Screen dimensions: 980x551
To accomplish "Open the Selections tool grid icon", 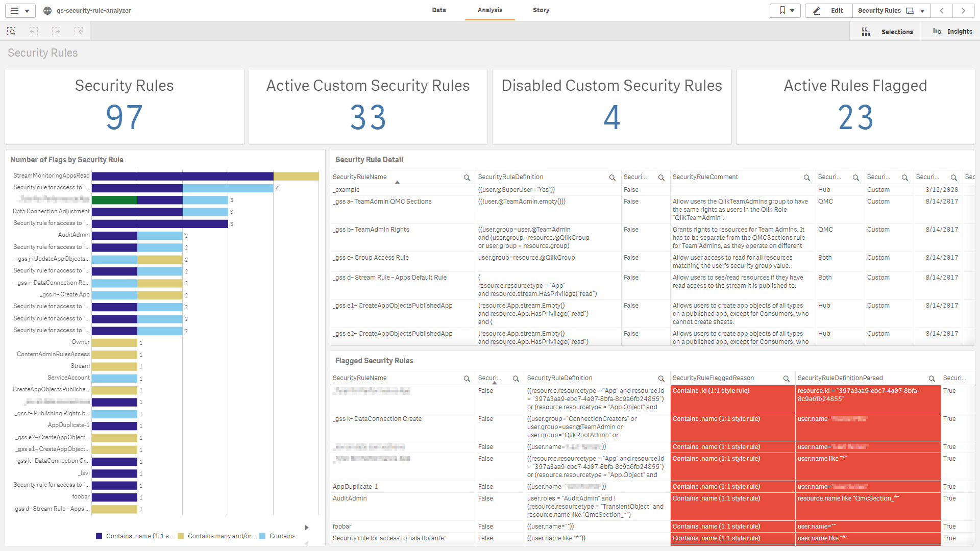I will (x=866, y=32).
